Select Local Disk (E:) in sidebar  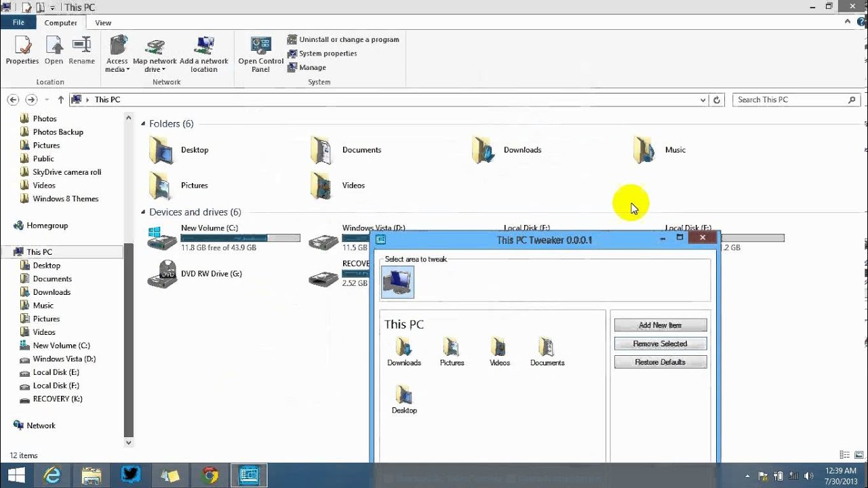56,372
